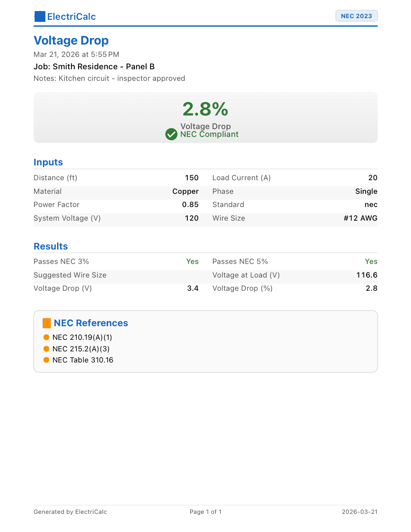
Task: Select the #12 AWG wire size value
Action: click(x=360, y=218)
